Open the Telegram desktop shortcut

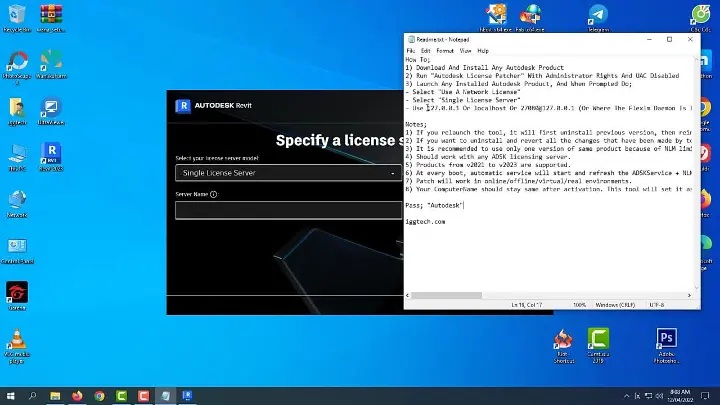[x=597, y=16]
